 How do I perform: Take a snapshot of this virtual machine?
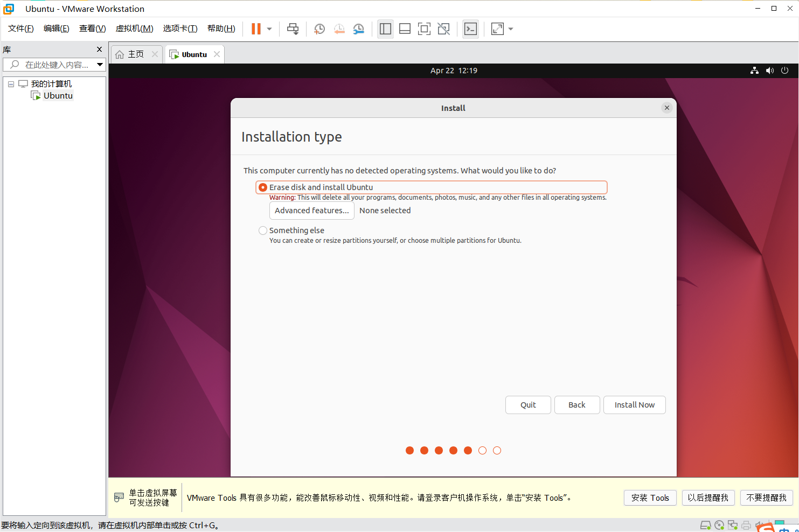click(319, 29)
